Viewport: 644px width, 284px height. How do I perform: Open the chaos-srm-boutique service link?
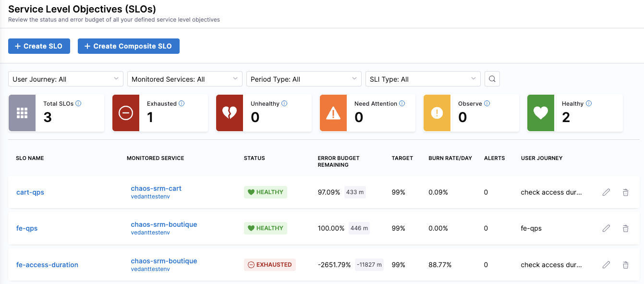tap(164, 224)
